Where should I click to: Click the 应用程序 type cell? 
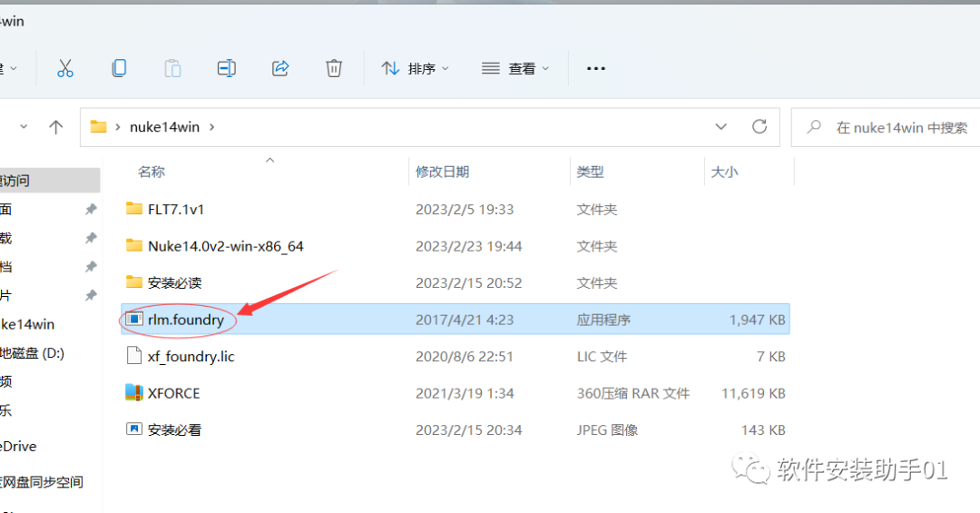point(603,320)
